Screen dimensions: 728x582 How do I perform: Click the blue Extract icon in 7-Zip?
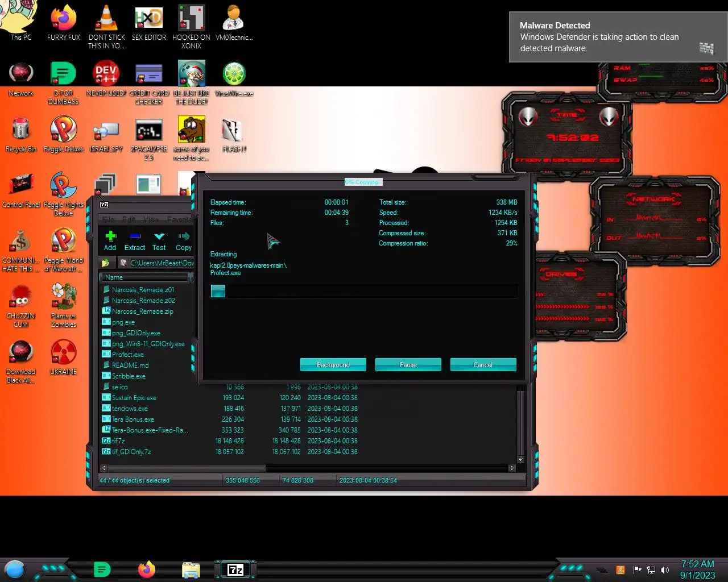[135, 240]
